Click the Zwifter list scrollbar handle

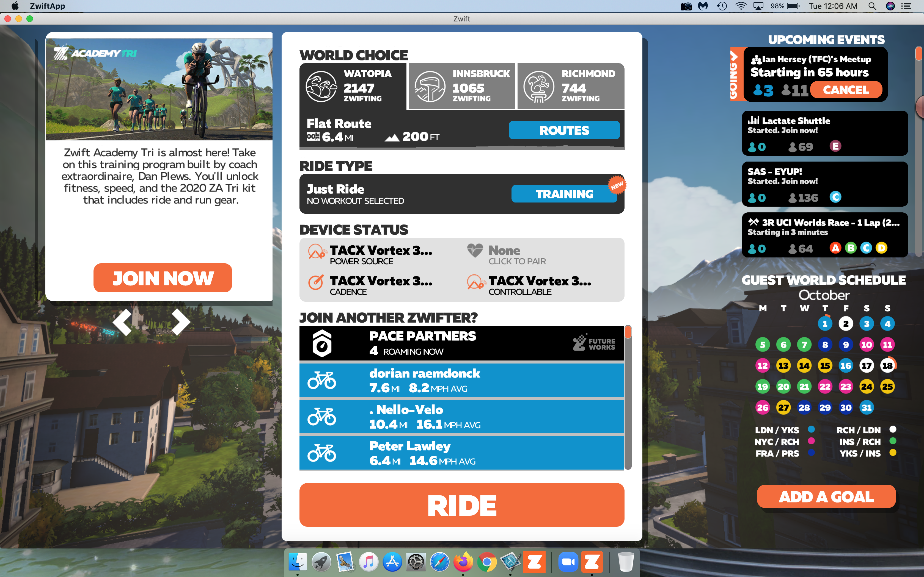[628, 332]
